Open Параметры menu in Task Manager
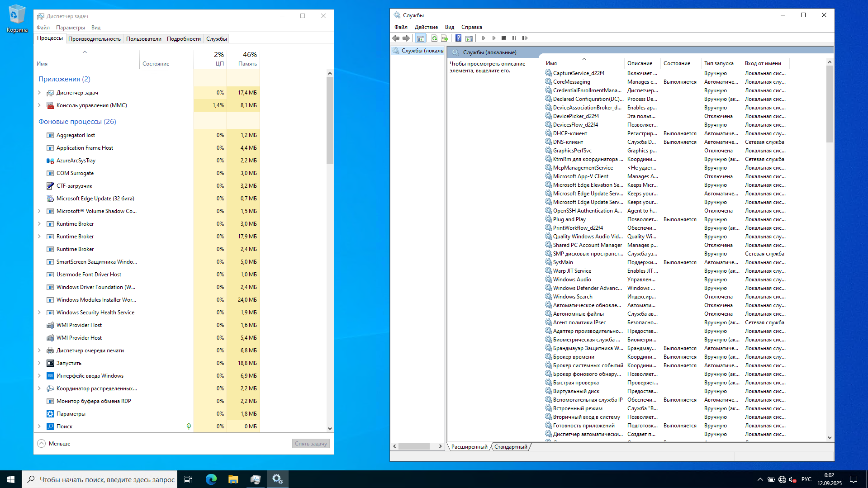This screenshot has height=488, width=868. coord(71,28)
